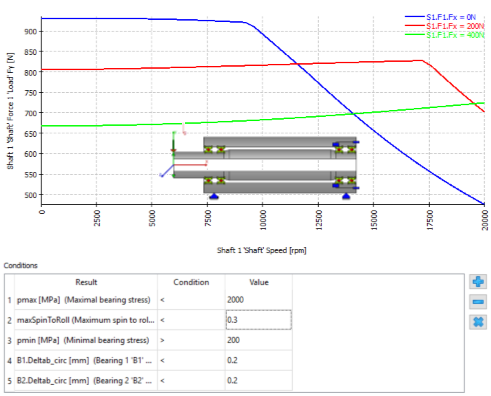Click the Condition column header
Viewport: 491px width, 396px height.
pyautogui.click(x=191, y=282)
